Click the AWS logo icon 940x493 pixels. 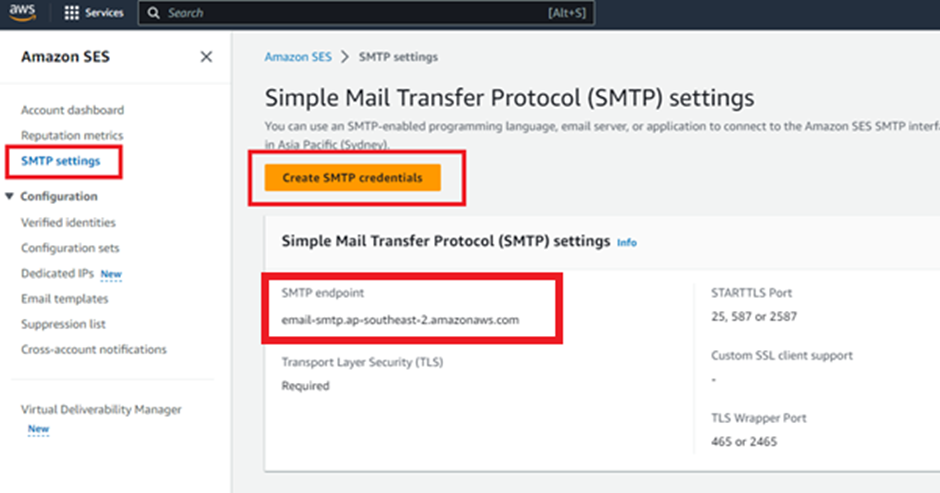point(23,13)
